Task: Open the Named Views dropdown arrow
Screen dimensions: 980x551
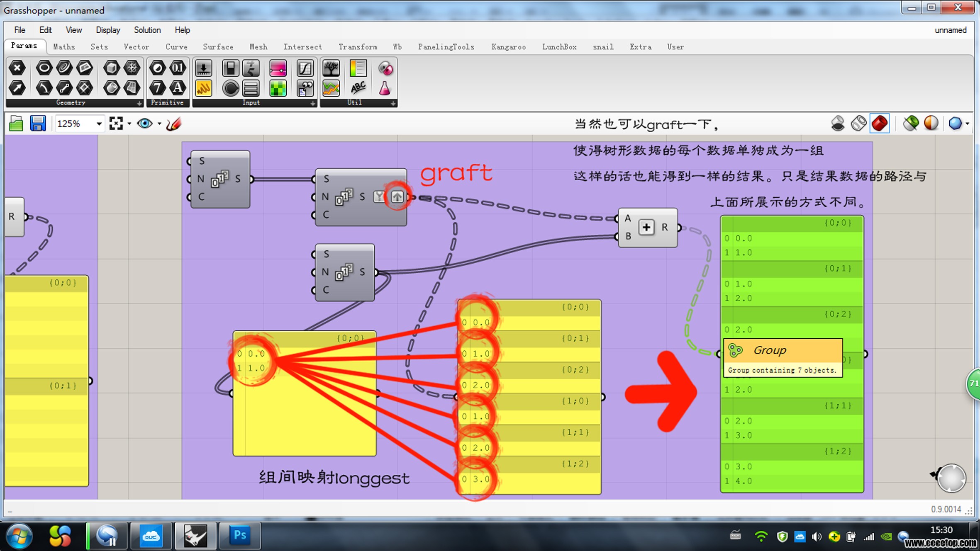Action: (x=159, y=124)
